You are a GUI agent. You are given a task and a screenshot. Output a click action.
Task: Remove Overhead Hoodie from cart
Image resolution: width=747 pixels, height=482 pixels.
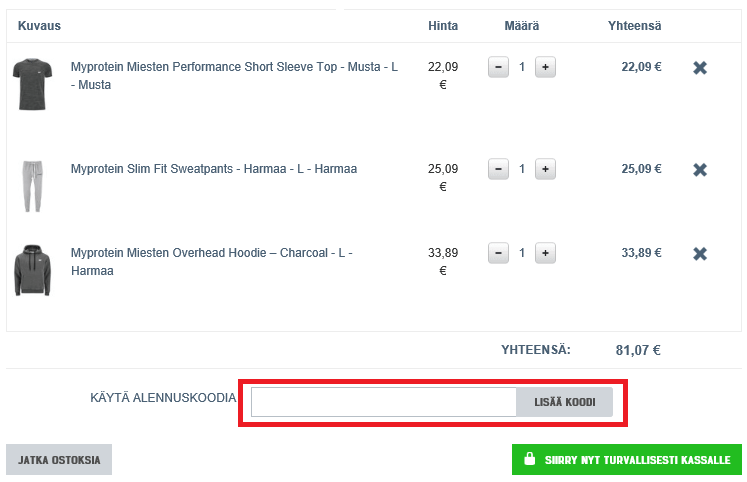700,254
